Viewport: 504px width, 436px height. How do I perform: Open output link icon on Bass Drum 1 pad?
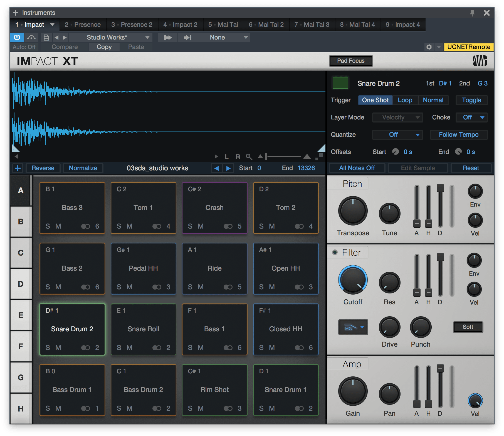point(85,408)
